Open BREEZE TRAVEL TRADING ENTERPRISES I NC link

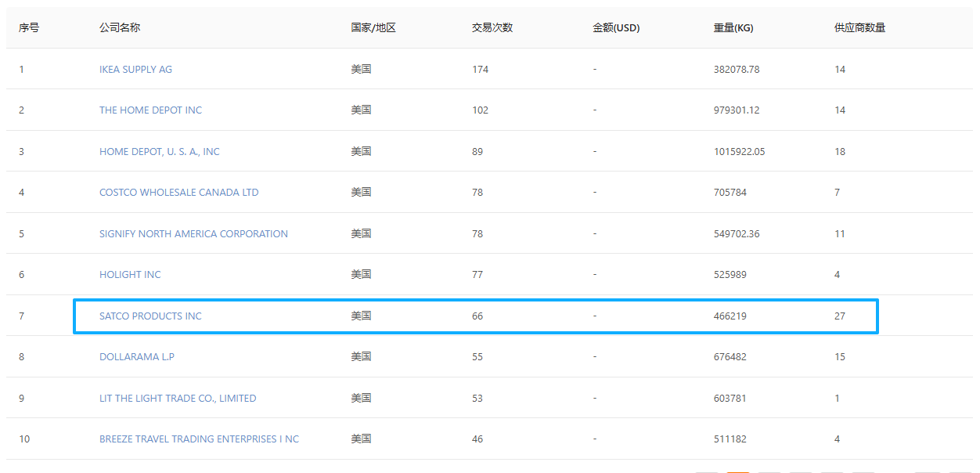(x=199, y=439)
